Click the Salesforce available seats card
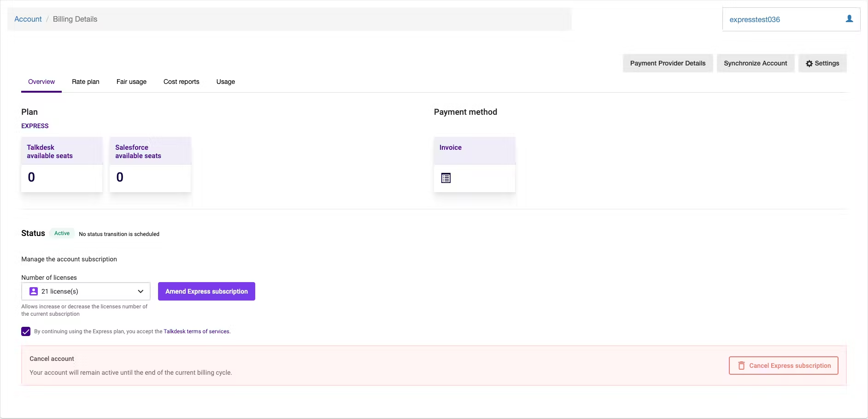868x419 pixels. pos(150,165)
